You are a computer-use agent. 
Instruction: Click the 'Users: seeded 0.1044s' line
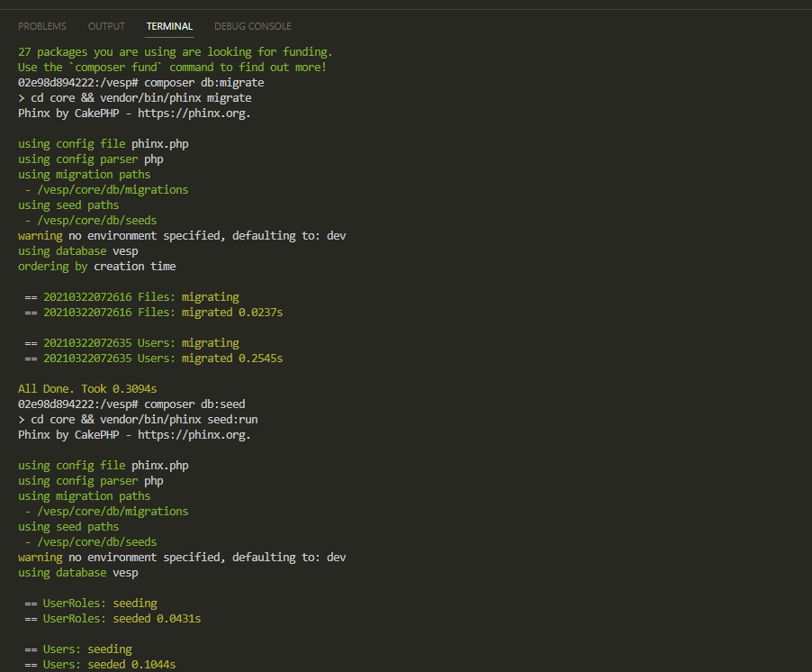click(101, 665)
